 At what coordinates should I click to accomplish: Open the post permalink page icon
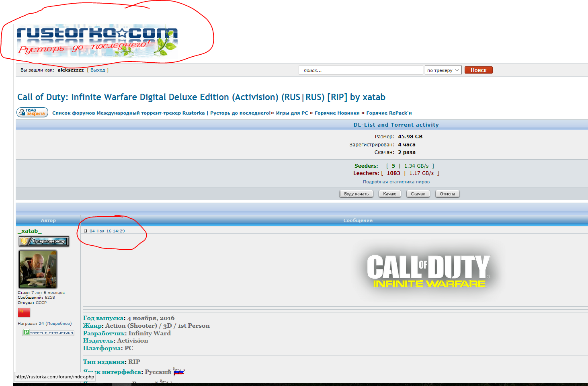(85, 231)
